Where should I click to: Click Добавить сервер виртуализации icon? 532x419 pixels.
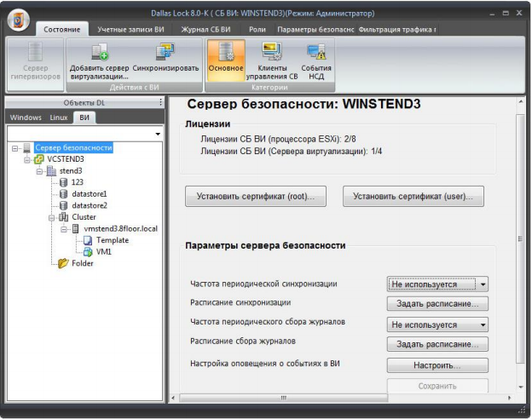(x=100, y=52)
